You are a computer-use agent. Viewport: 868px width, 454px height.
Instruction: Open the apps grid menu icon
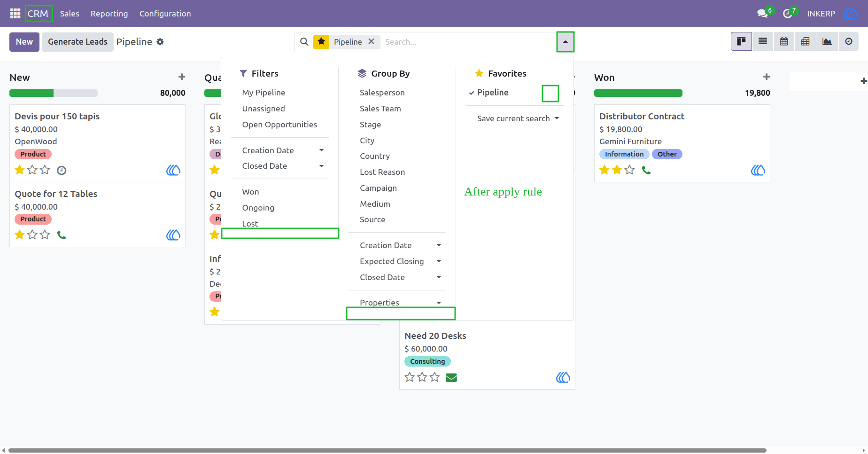point(15,14)
